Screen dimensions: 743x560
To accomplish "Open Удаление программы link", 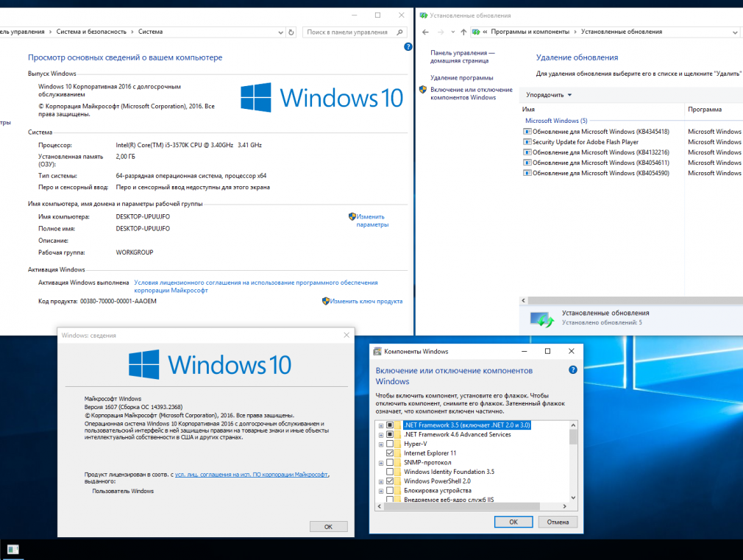I will [461, 78].
